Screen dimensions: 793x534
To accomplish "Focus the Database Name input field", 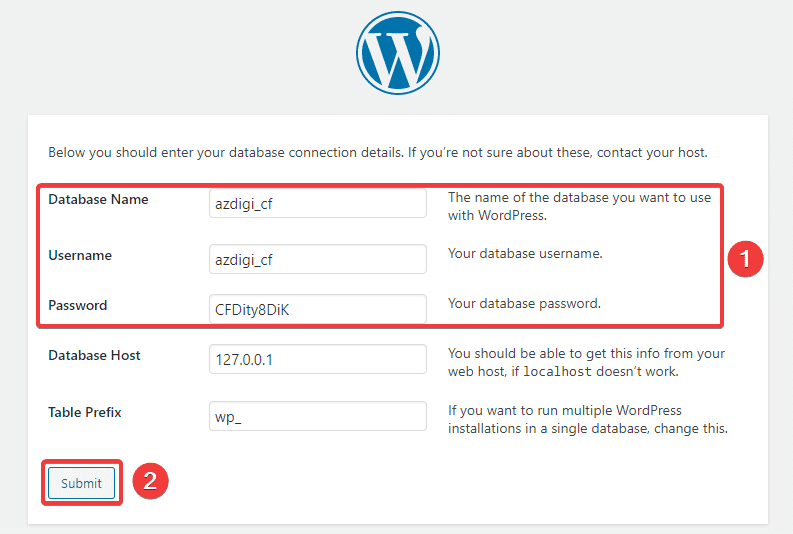I will 317,204.
